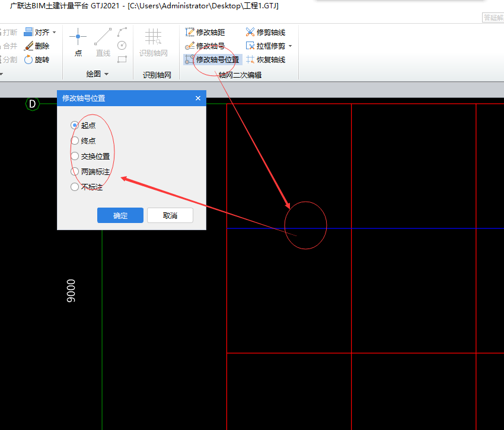Cancel with the 取消 button
The width and height of the screenshot is (504, 430).
[170, 215]
